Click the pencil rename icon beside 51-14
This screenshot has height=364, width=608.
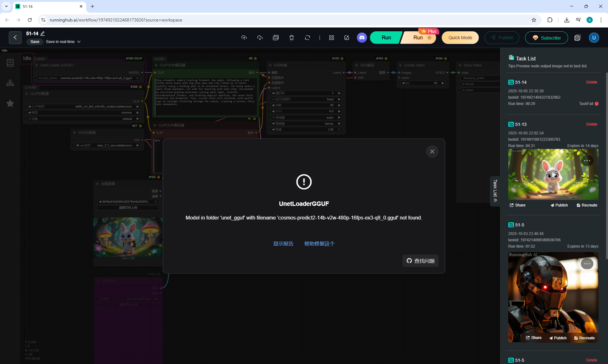point(43,34)
